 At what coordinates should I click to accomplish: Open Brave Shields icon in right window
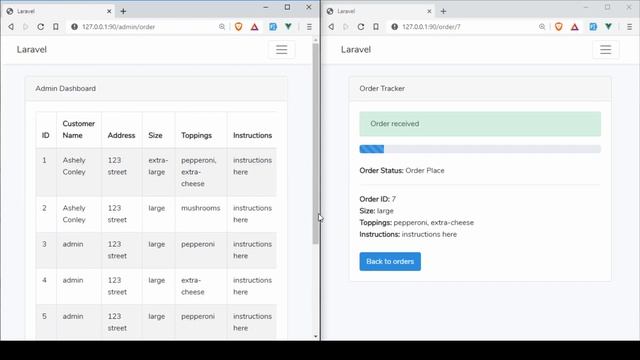(558, 27)
